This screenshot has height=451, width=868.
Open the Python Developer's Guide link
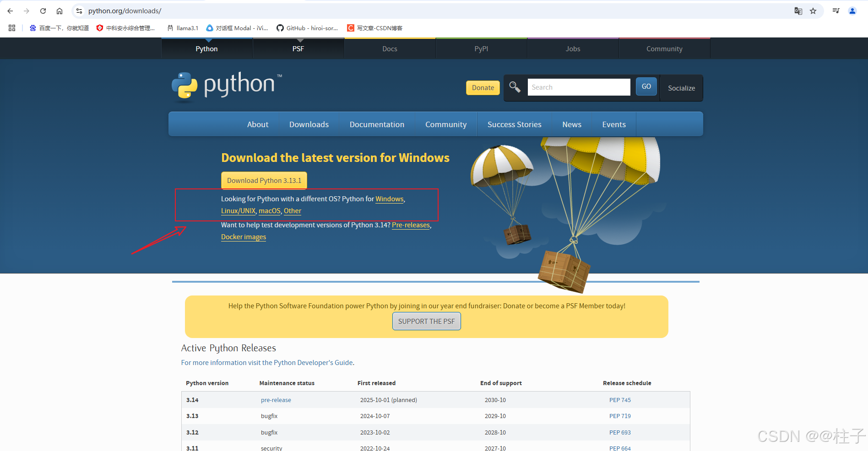(267, 363)
